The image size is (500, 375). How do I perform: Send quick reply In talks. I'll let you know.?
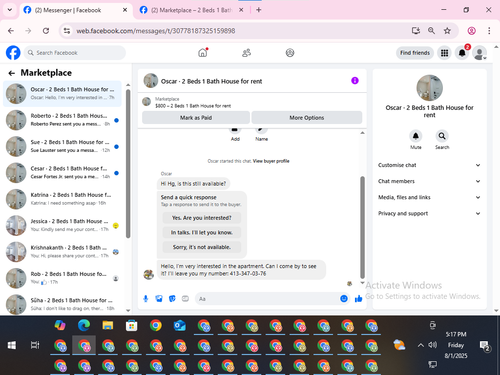[x=202, y=233]
